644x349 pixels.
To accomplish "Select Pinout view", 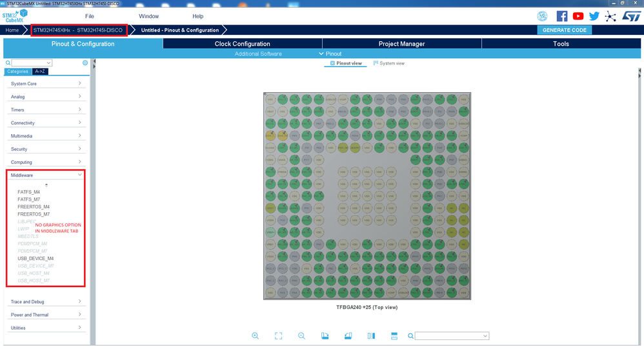I will click(346, 63).
